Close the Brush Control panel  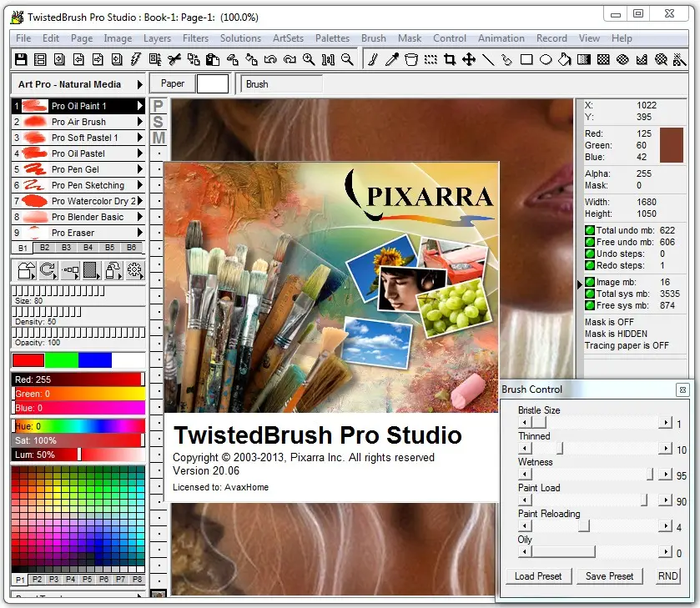pyautogui.click(x=682, y=389)
